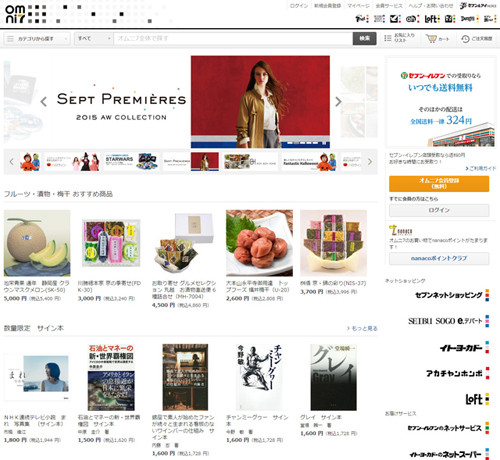Open the グレイ Gray book cover
The width and height of the screenshot is (500, 460).
[x=333, y=377]
